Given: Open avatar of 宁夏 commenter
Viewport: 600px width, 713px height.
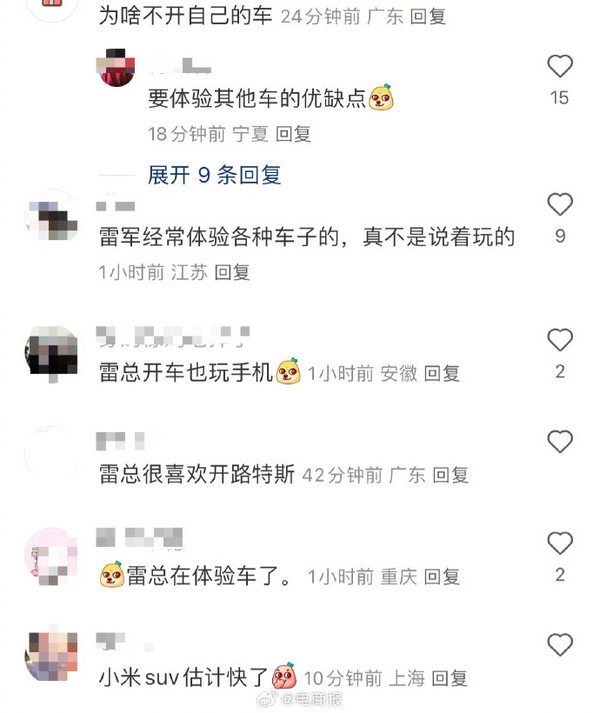Looking at the screenshot, I should [x=116, y=67].
